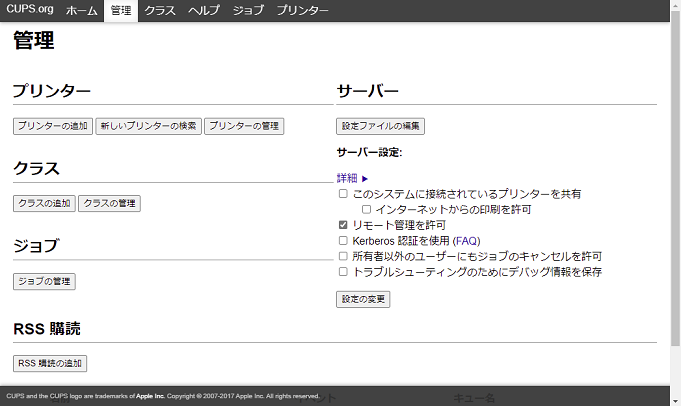This screenshot has height=406, width=681.
Task: Open the FAQ link for Kerberos
Action: click(x=466, y=241)
